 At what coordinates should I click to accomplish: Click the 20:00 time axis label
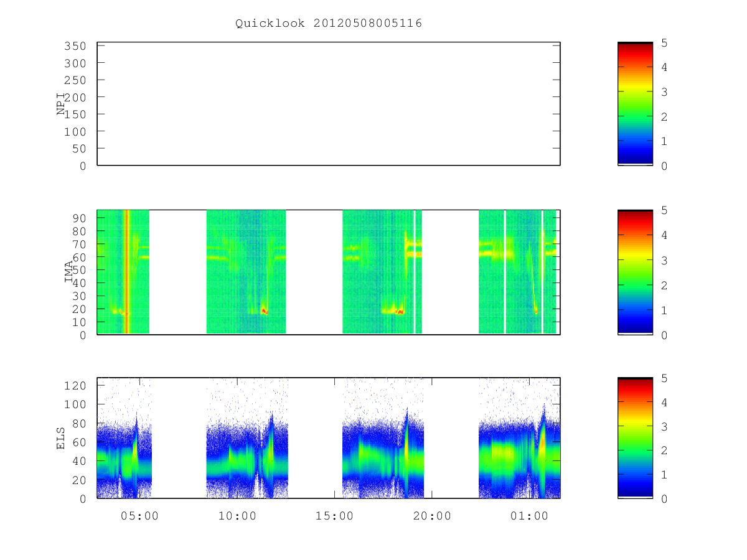click(x=432, y=516)
